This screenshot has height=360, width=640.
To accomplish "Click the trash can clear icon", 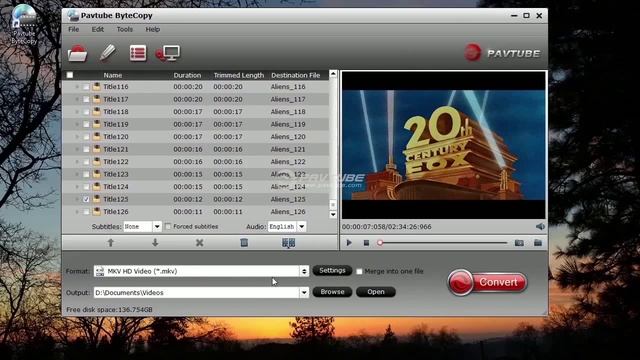I will point(244,243).
